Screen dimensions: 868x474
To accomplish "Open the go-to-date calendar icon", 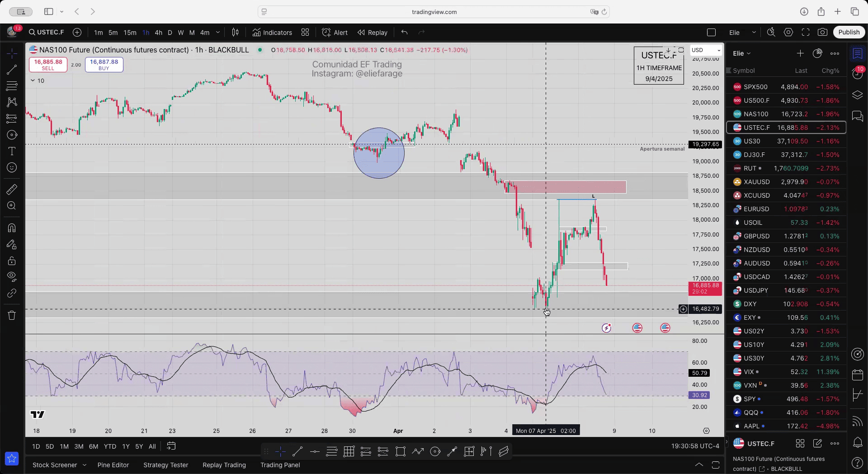I will click(171, 446).
